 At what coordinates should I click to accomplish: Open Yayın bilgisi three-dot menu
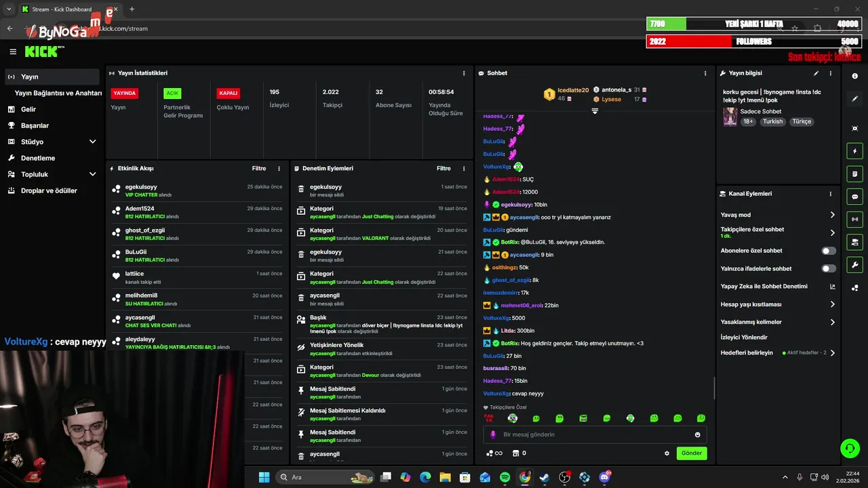(x=831, y=73)
